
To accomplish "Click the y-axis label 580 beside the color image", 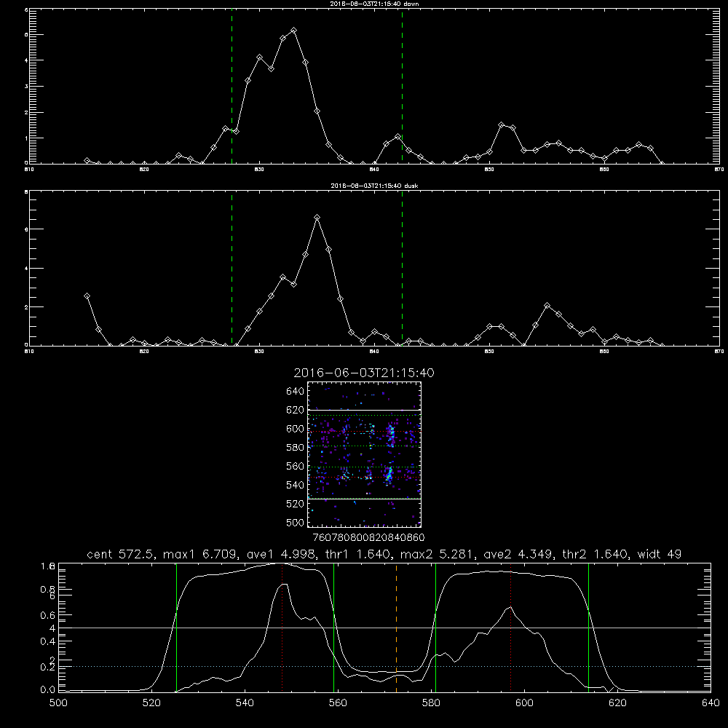I will (x=296, y=448).
